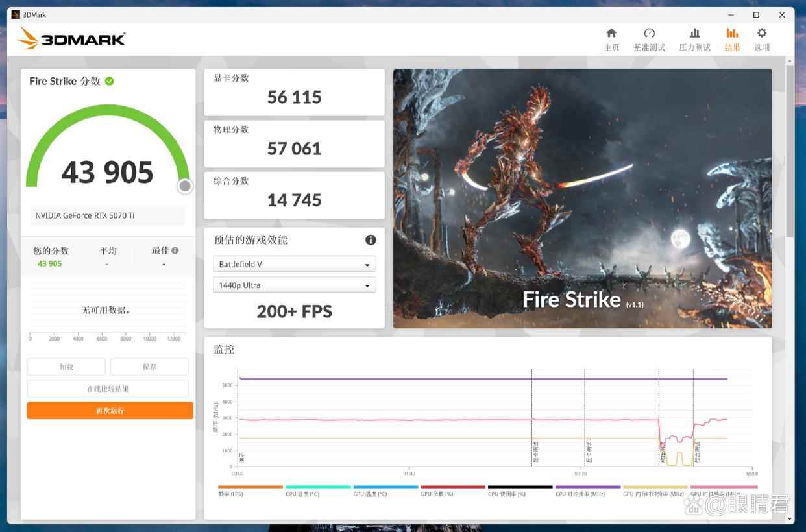Click the 显卡测试 1 marker on the monitoring chart

[x=535, y=453]
